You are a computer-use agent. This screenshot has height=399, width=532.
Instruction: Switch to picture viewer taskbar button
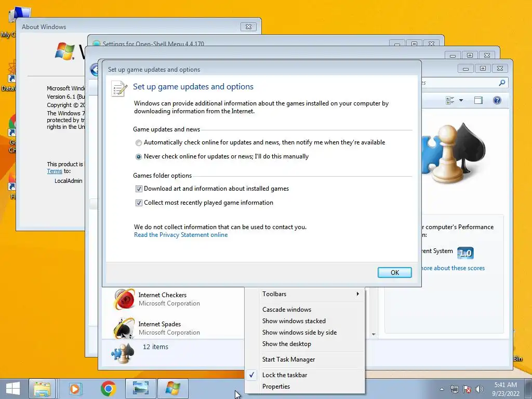point(140,389)
